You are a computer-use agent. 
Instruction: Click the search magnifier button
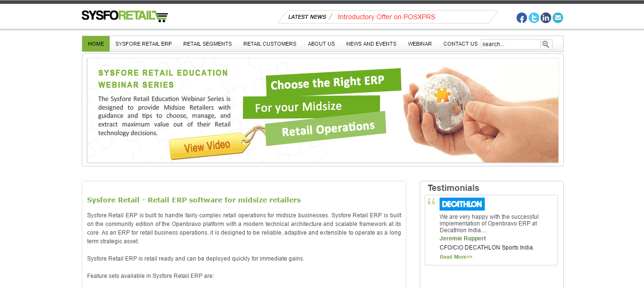546,44
